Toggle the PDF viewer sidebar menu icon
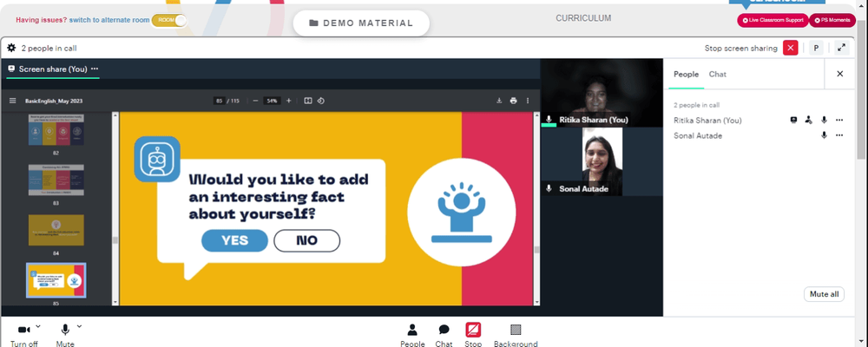The height and width of the screenshot is (347, 868). 13,101
